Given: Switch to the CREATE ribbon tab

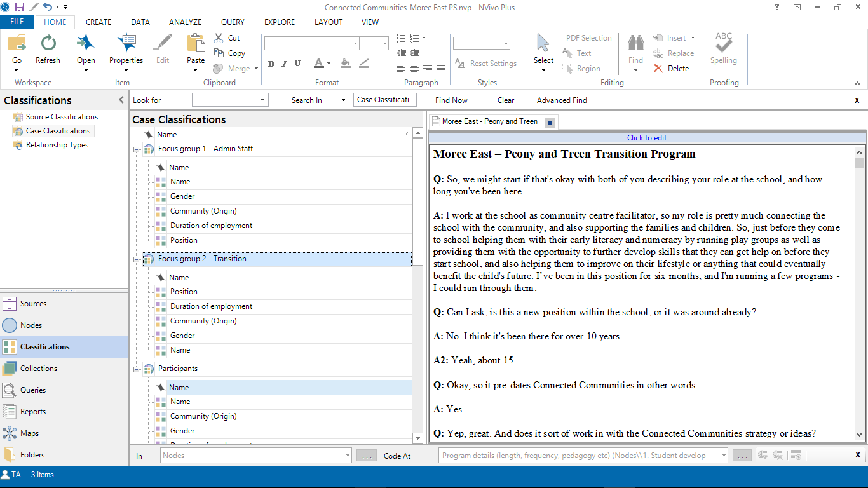Looking at the screenshot, I should coord(98,22).
